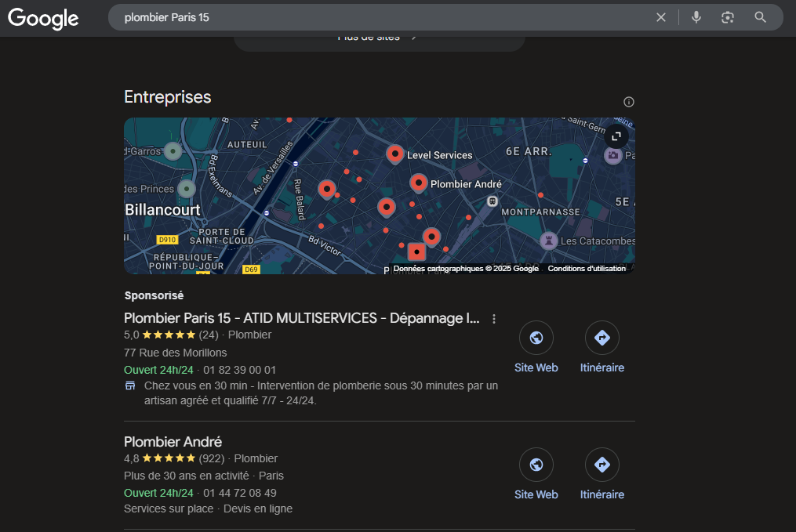Click the AUTEUIL label on map
This screenshot has width=796, height=532.
pyautogui.click(x=247, y=144)
